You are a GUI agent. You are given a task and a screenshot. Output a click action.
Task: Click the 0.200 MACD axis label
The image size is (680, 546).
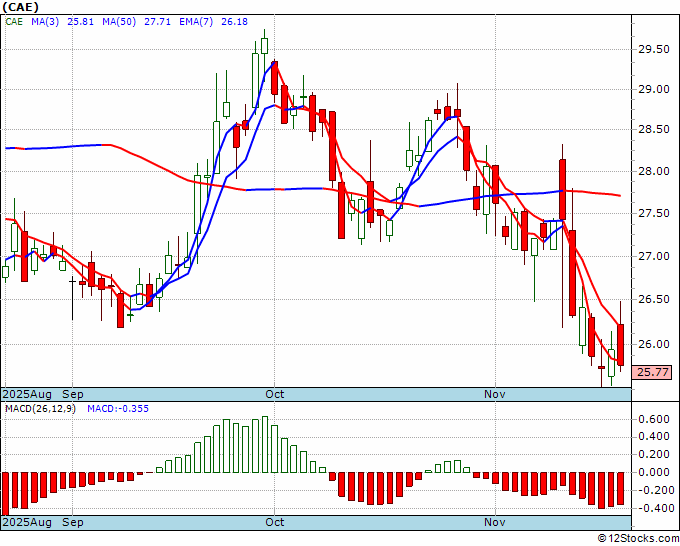(x=656, y=454)
